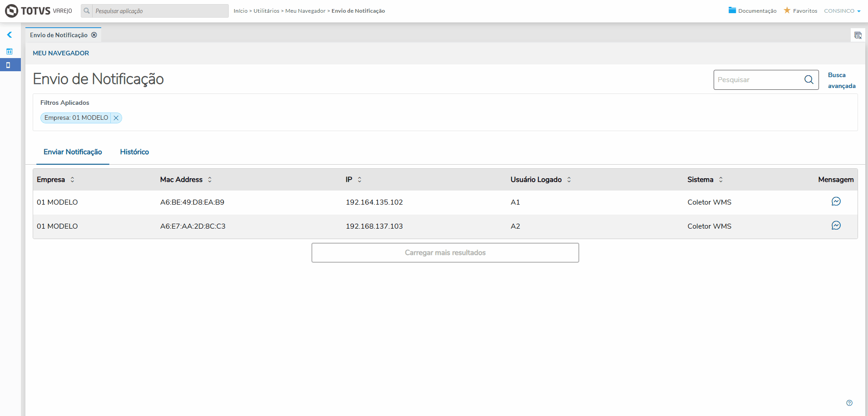This screenshot has width=868, height=416.
Task: Send a message to user A1
Action: [836, 201]
